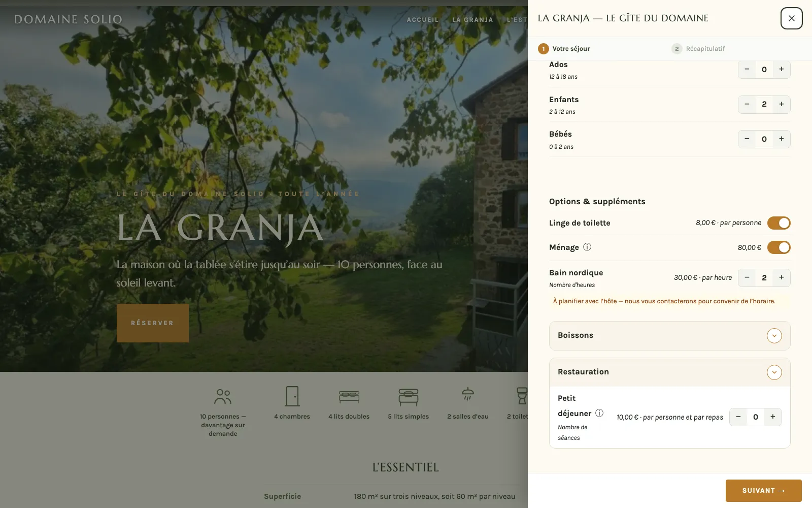Decrease the Enfants count
The height and width of the screenshot is (508, 812).
[x=747, y=104]
